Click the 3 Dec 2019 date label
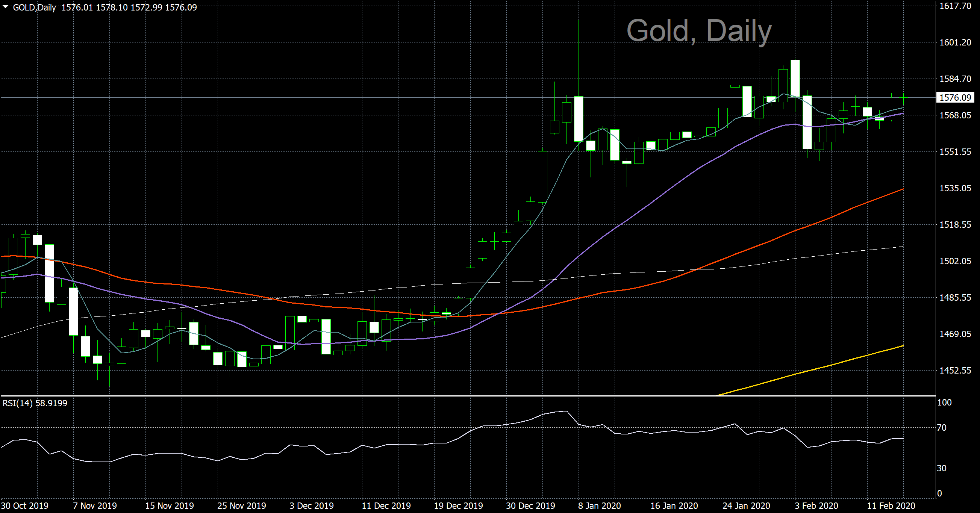The height and width of the screenshot is (513, 980). 312,506
